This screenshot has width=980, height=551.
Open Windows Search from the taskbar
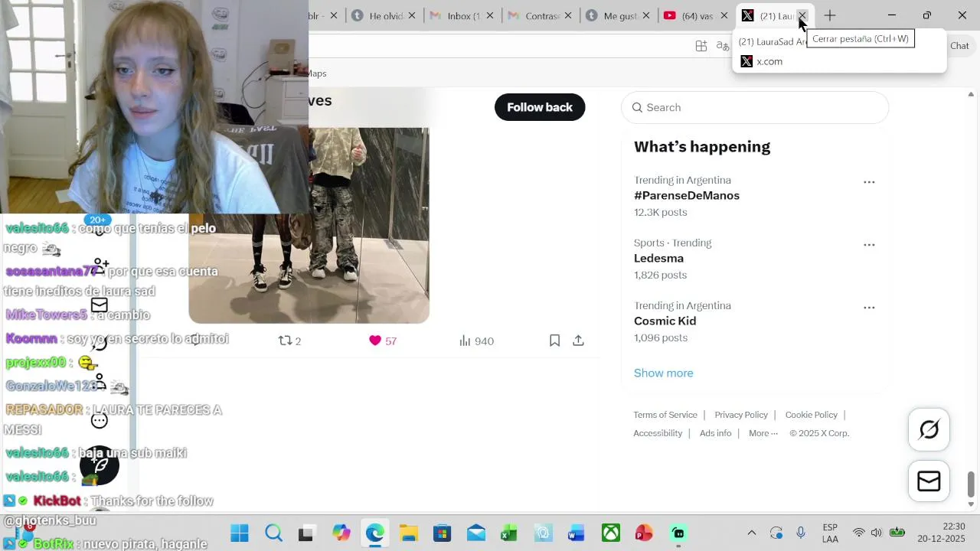coord(273,533)
